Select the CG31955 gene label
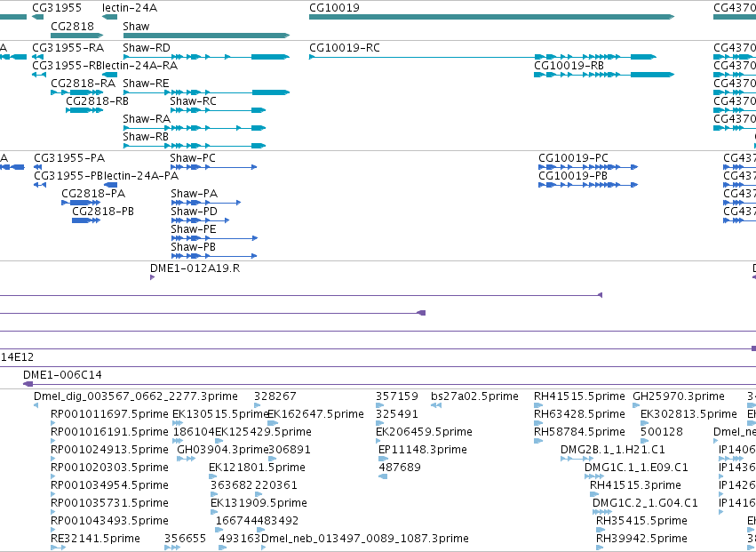Viewport: 756px width, 552px height. pos(57,8)
